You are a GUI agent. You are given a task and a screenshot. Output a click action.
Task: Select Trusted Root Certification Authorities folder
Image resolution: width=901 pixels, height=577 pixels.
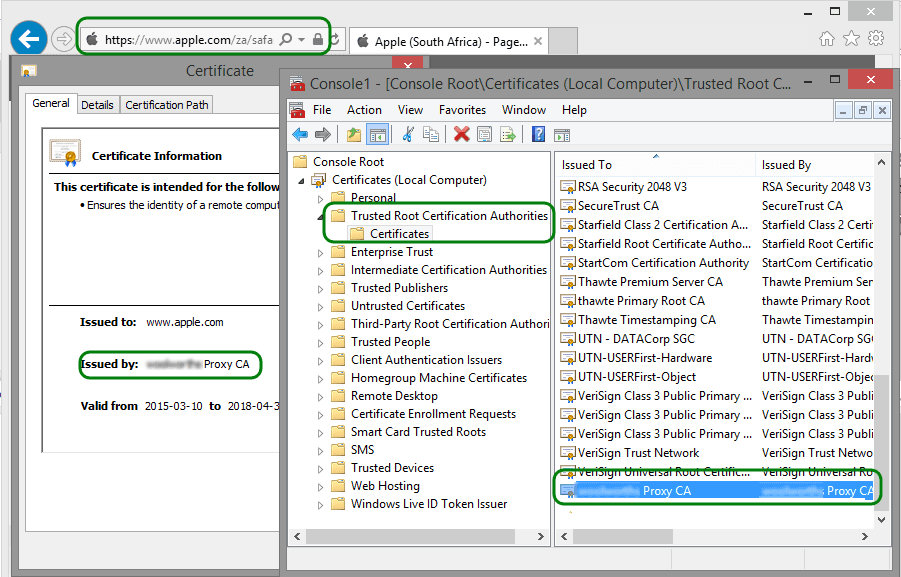449,216
